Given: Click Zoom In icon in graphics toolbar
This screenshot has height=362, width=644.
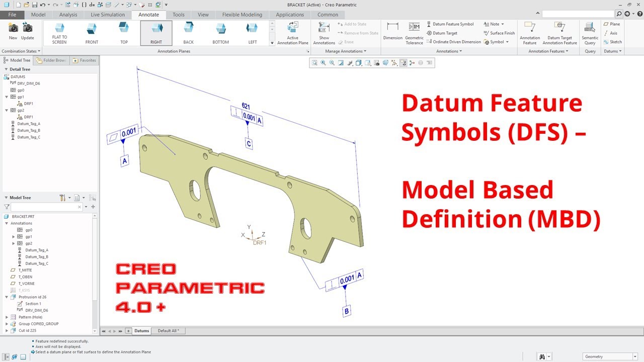Looking at the screenshot, I should (x=323, y=63).
